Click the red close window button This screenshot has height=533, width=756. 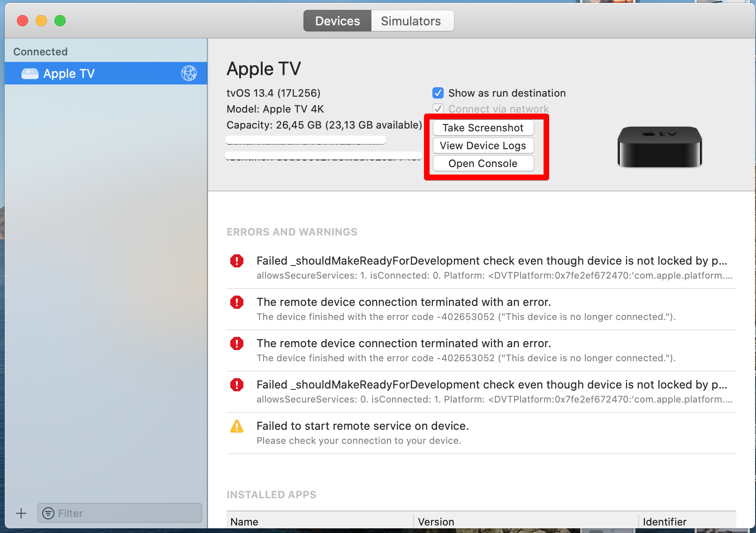click(x=23, y=21)
